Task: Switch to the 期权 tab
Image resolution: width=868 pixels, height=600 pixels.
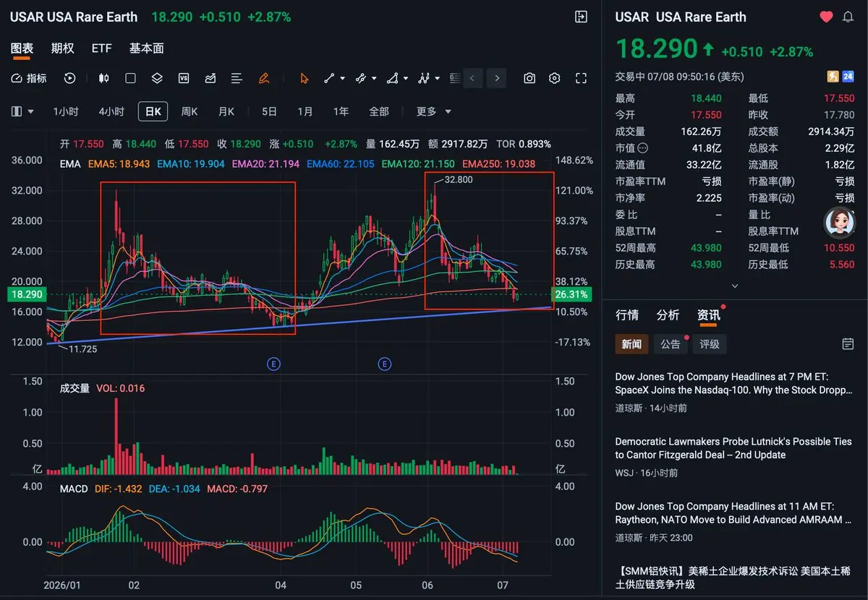Action: (x=62, y=48)
